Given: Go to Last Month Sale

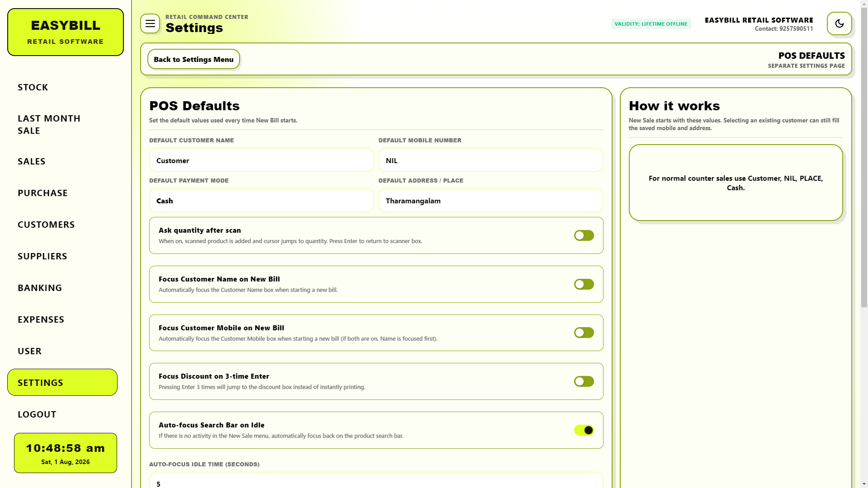Looking at the screenshot, I should click(62, 124).
